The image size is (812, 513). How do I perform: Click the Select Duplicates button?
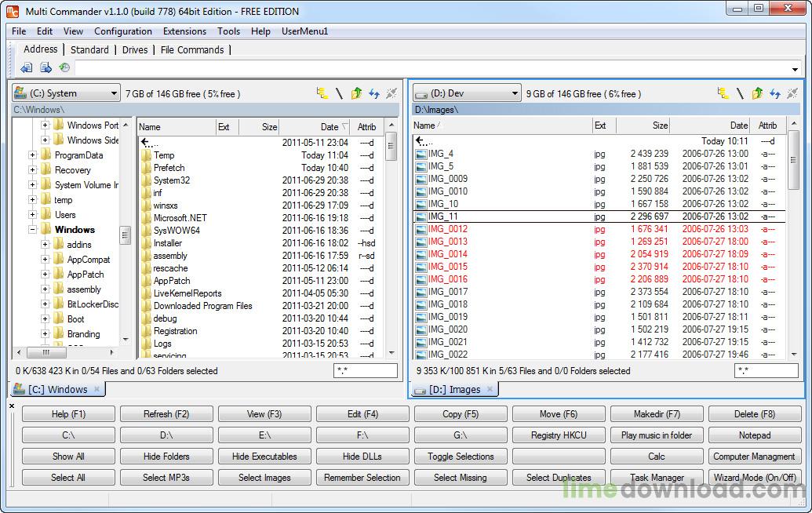click(x=559, y=478)
